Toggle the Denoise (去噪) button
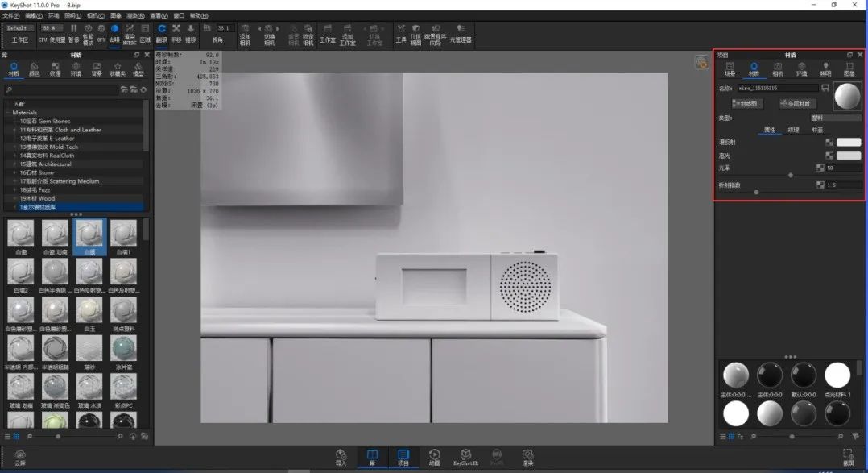868x473 pixels. 114,33
